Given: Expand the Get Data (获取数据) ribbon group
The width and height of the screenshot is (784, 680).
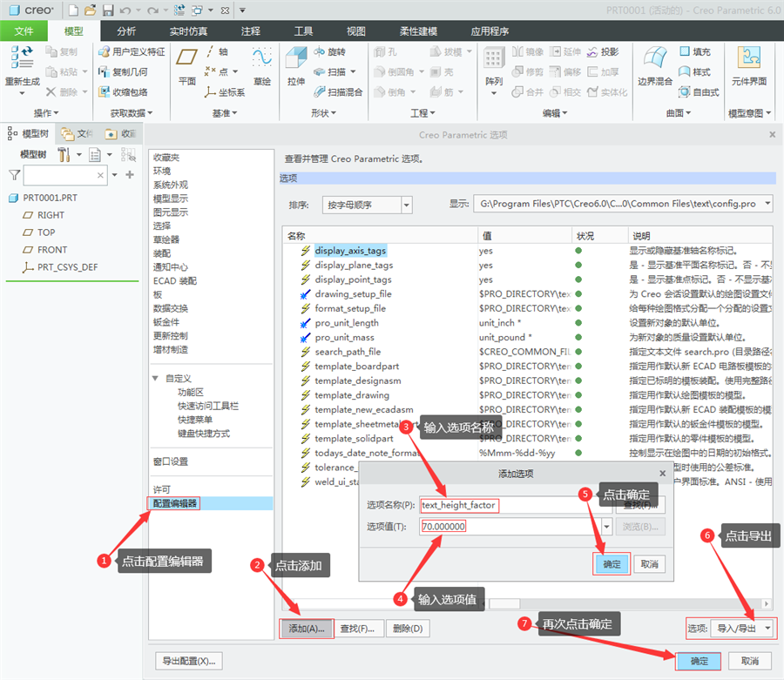Looking at the screenshot, I should tap(132, 113).
